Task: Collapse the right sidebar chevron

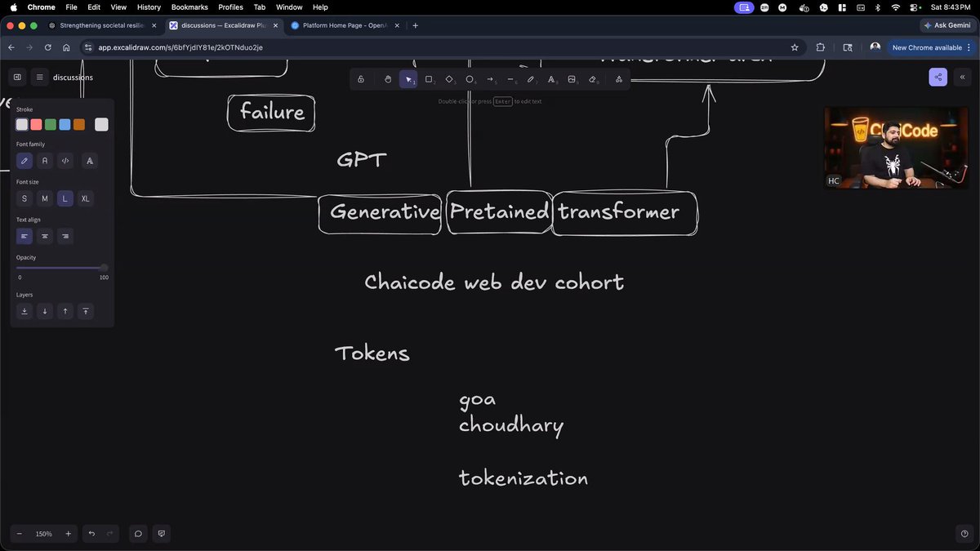Action: point(962,78)
